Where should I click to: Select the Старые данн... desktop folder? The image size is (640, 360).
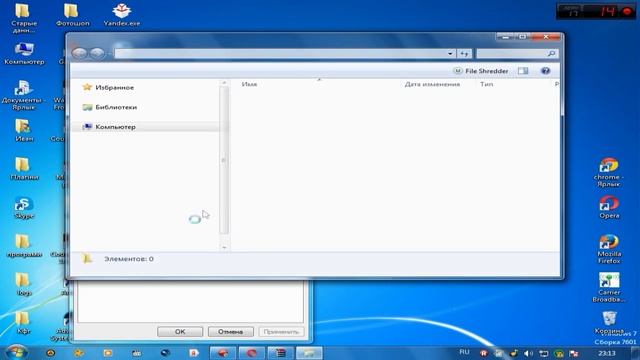coord(24,18)
